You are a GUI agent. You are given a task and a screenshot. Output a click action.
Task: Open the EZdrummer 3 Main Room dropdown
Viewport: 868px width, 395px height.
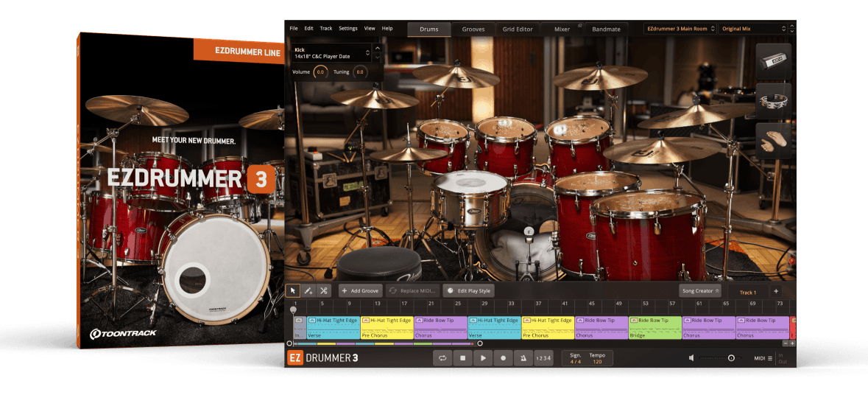pos(680,28)
